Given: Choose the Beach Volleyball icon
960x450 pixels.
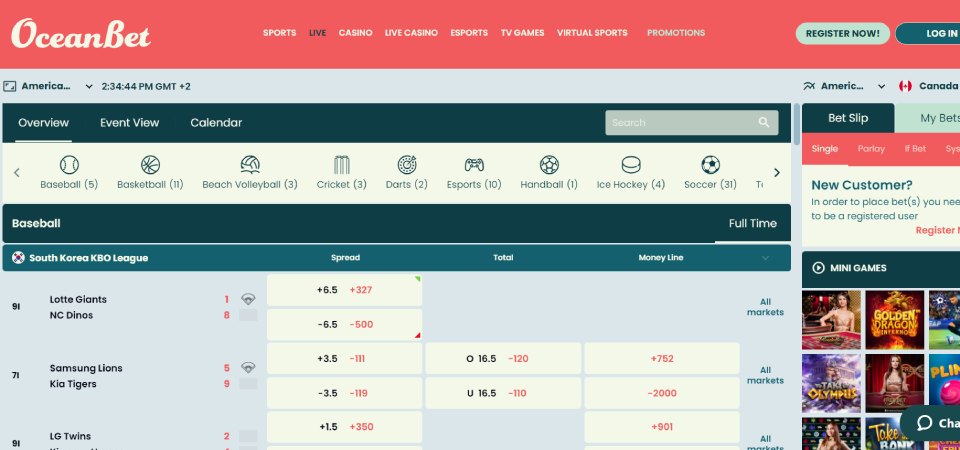Looking at the screenshot, I should pos(250,165).
